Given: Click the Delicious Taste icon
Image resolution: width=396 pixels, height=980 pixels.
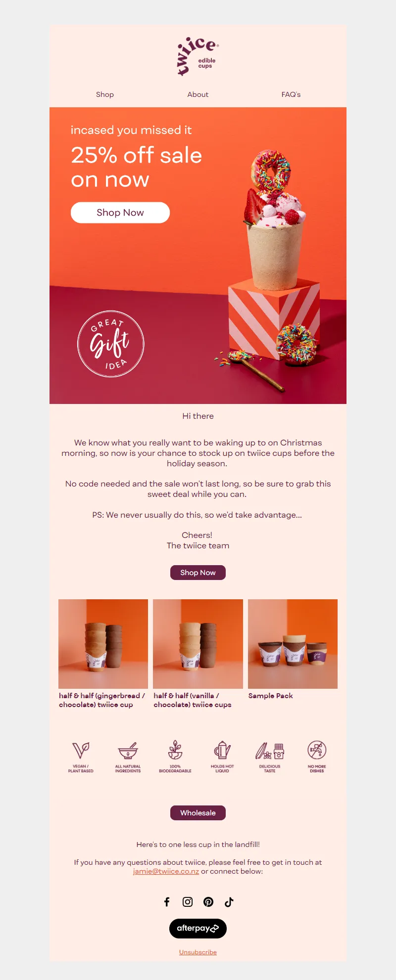Looking at the screenshot, I should point(270,751).
